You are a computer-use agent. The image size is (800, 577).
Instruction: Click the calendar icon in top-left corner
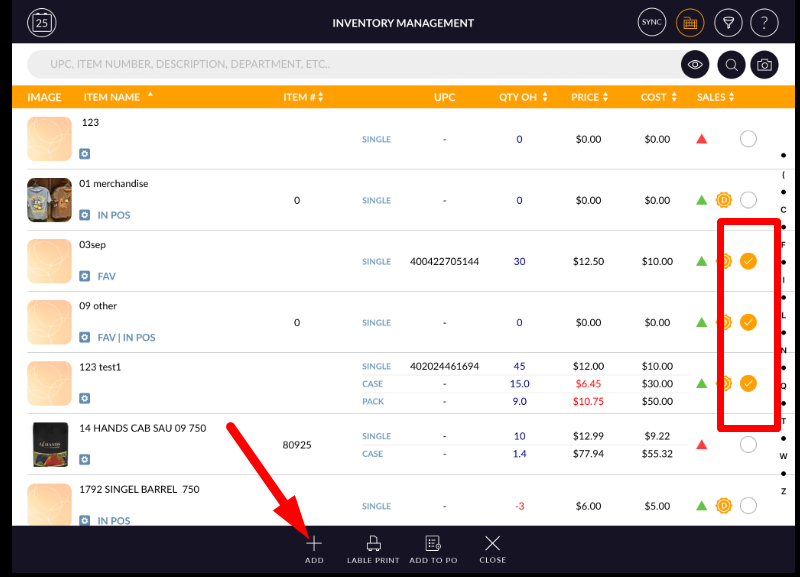41,22
